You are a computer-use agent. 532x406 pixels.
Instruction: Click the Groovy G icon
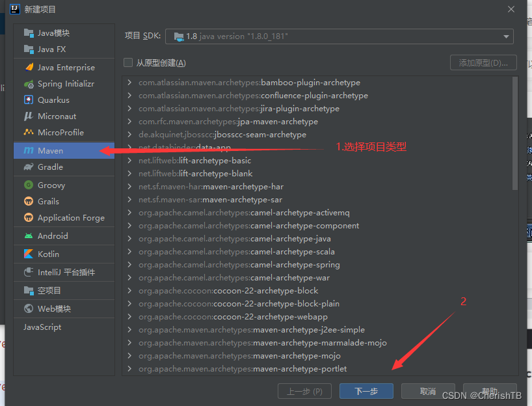pos(29,185)
